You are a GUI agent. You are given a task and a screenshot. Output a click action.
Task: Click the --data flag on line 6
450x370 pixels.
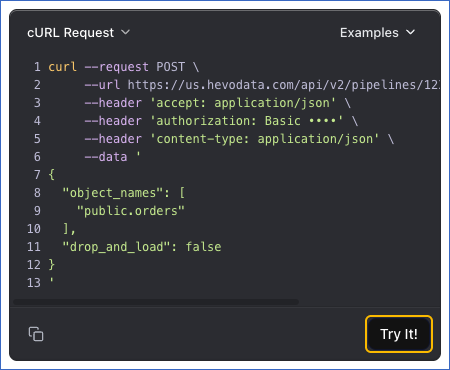106,157
